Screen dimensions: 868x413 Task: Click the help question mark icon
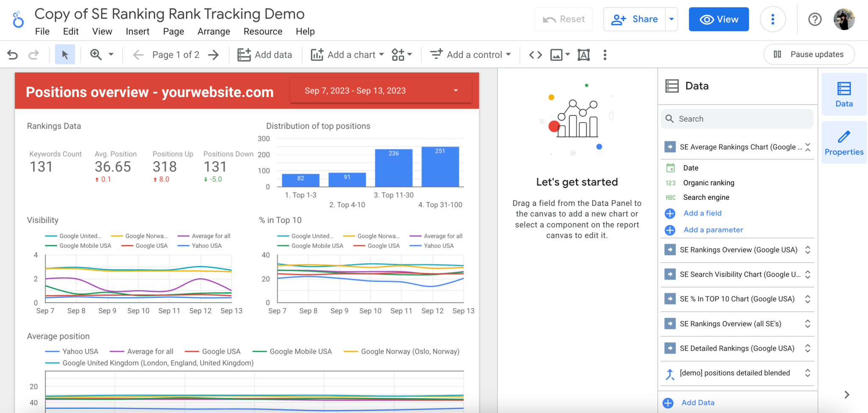click(815, 19)
